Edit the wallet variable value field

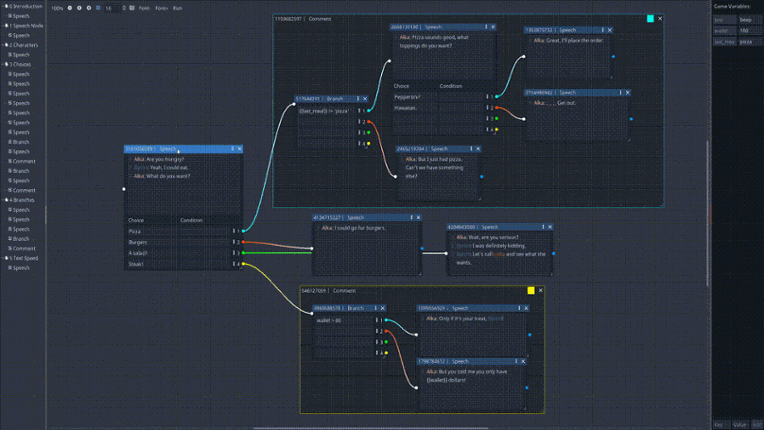749,31
